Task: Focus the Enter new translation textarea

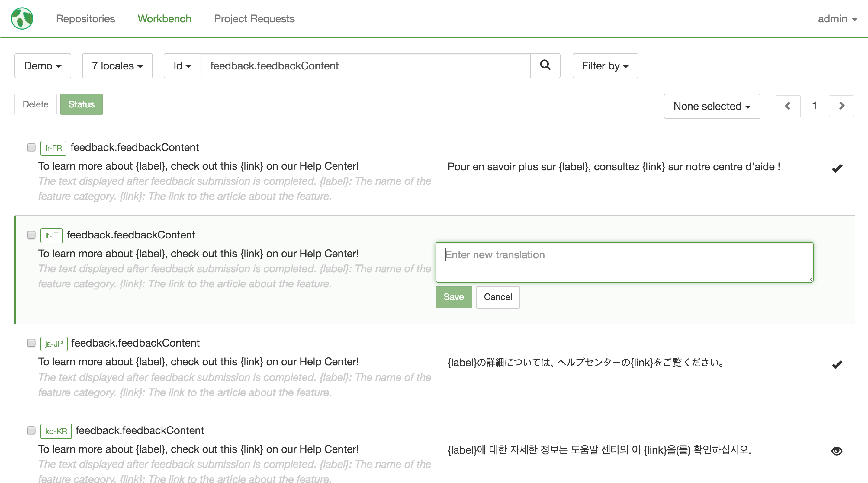Action: point(624,262)
